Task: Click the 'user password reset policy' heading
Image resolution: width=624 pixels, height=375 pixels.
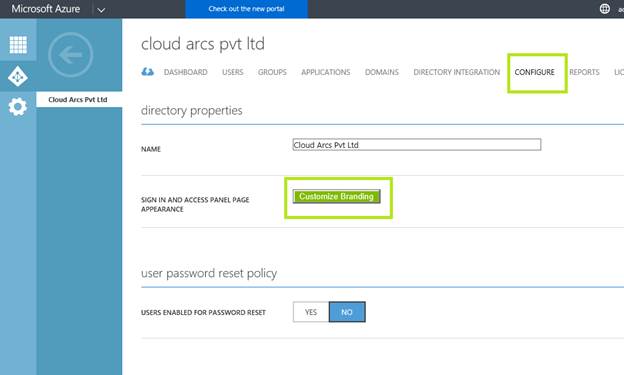Action: coord(209,273)
